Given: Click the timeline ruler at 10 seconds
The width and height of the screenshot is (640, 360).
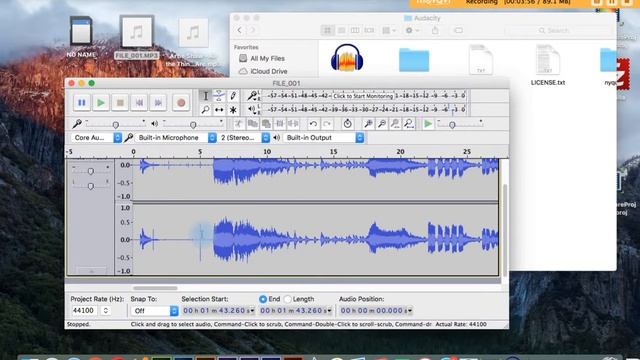Looking at the screenshot, I should click(x=267, y=152).
